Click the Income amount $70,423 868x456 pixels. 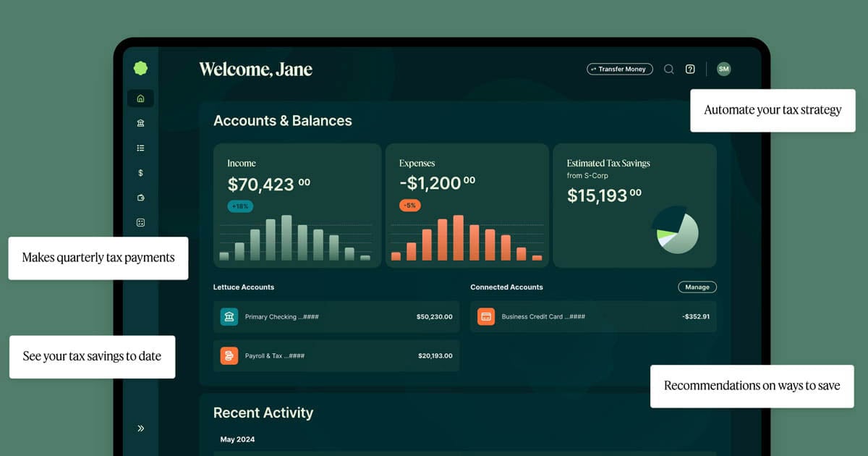click(268, 185)
